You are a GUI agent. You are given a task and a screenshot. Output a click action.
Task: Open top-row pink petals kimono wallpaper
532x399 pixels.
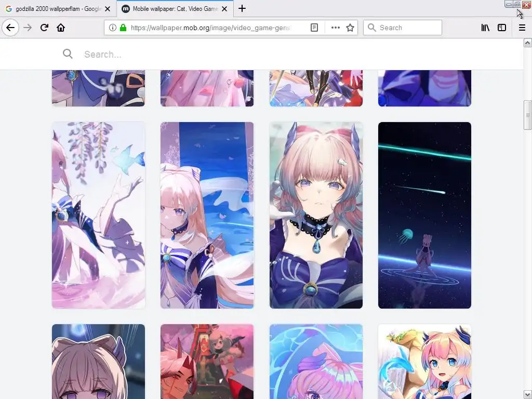click(207, 88)
